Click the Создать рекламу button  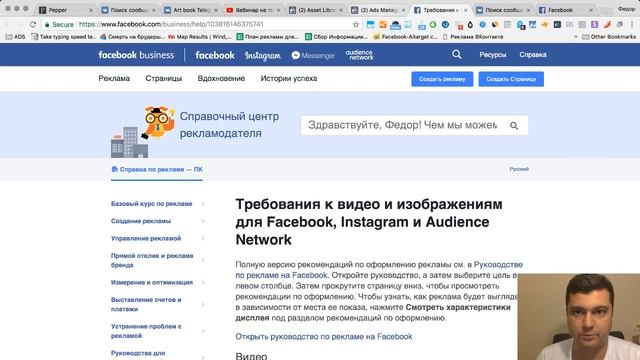click(442, 79)
